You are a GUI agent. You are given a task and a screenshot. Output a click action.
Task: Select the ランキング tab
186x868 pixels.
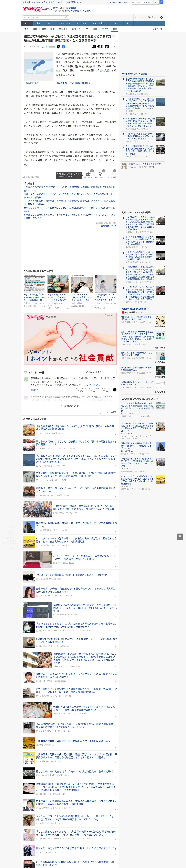pyautogui.click(x=115, y=24)
